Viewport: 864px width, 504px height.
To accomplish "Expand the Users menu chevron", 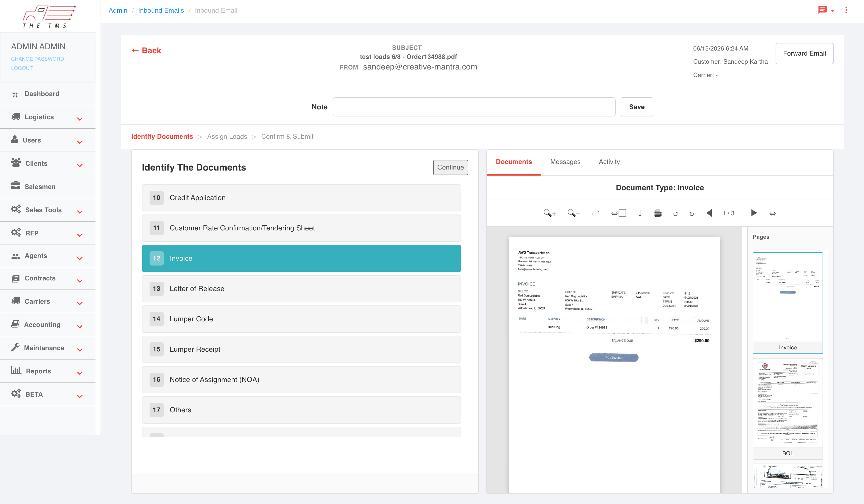I will click(x=80, y=142).
